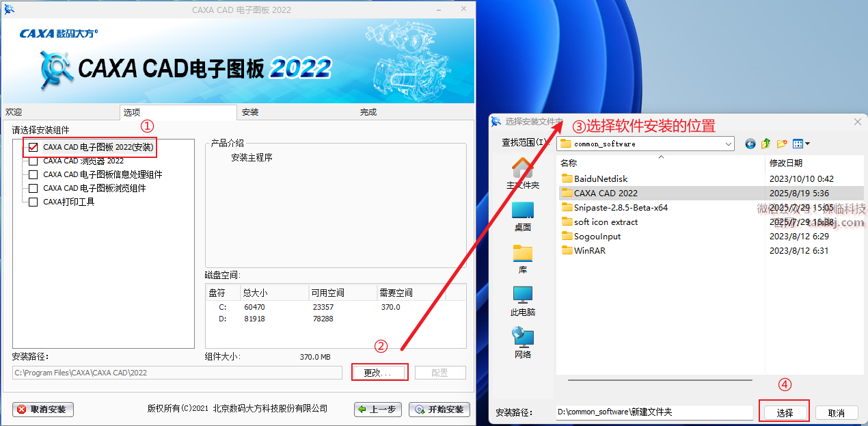Select the soft icon extract folder
Viewport: 868px width, 426px height.
pos(599,222)
